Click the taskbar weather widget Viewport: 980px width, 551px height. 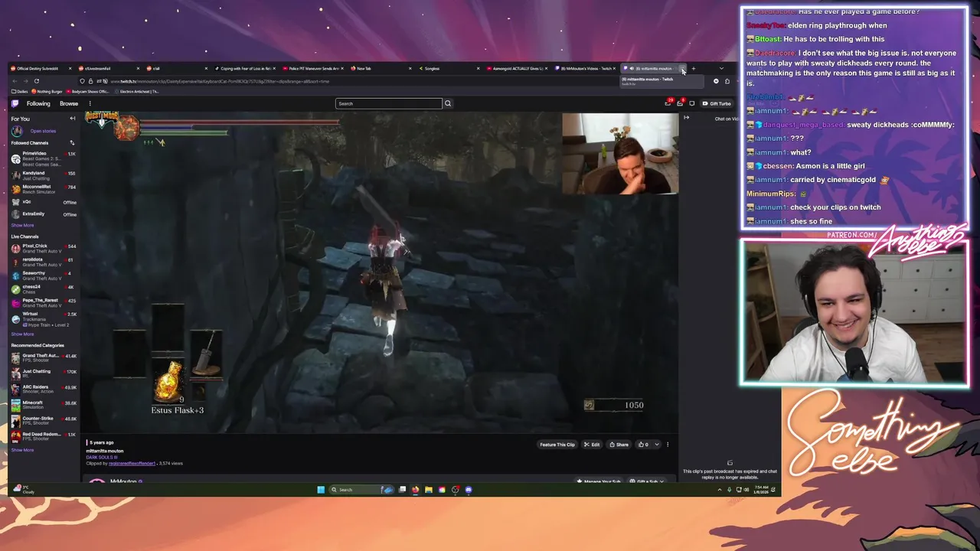tap(23, 490)
